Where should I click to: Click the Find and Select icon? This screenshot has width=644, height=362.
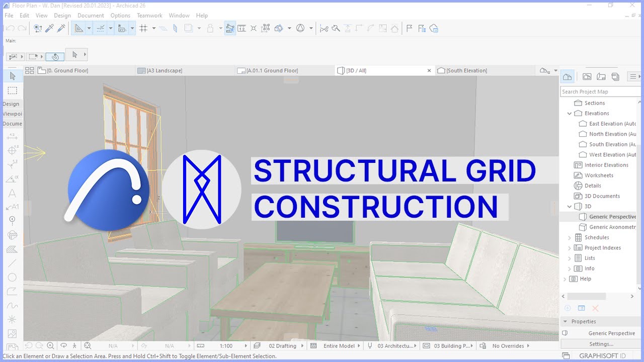click(x=38, y=29)
